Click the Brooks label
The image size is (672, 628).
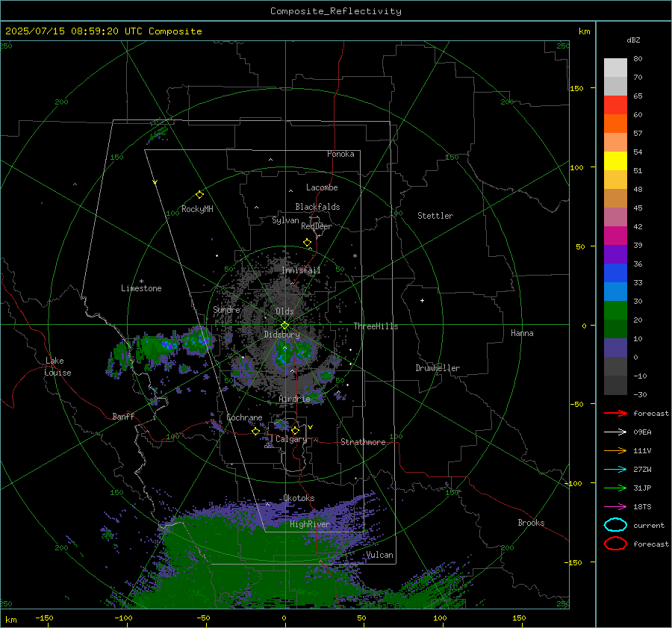coord(531,523)
